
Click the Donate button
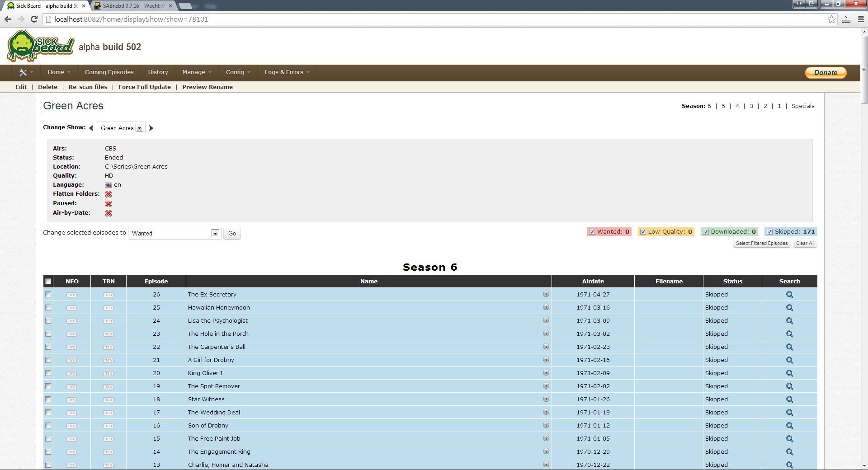tap(826, 73)
